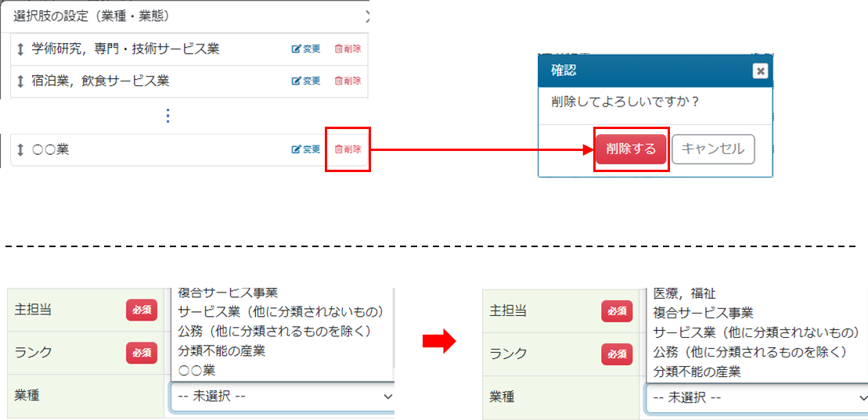Click 削除 for 宿泊業，飲食サービス業 row
This screenshot has height=420, width=868.
348,81
